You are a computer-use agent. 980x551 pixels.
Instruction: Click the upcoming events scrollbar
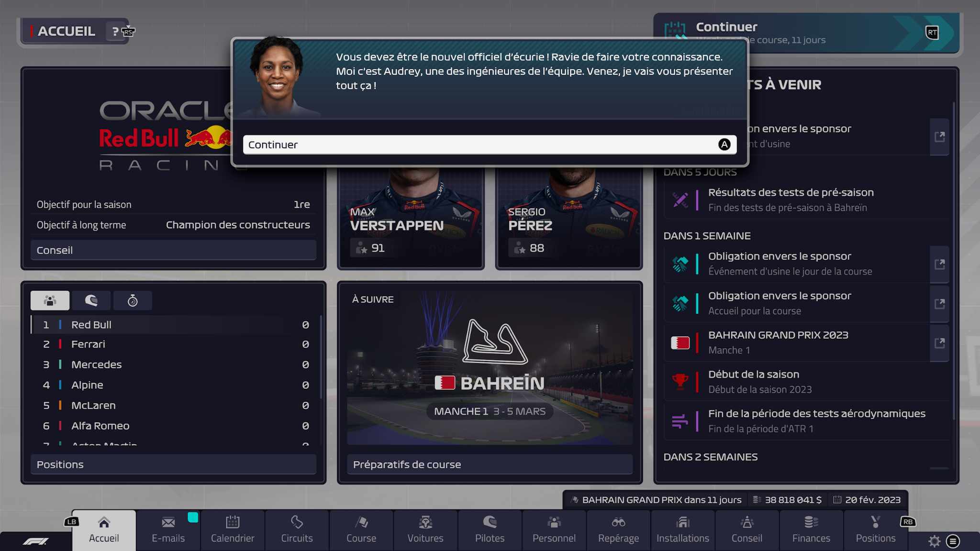point(954,261)
